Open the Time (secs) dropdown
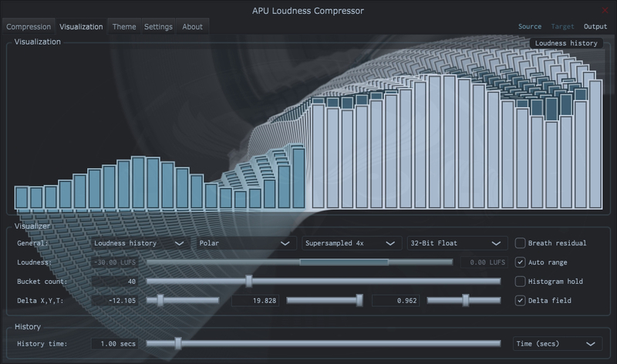617x364 pixels. click(x=557, y=343)
